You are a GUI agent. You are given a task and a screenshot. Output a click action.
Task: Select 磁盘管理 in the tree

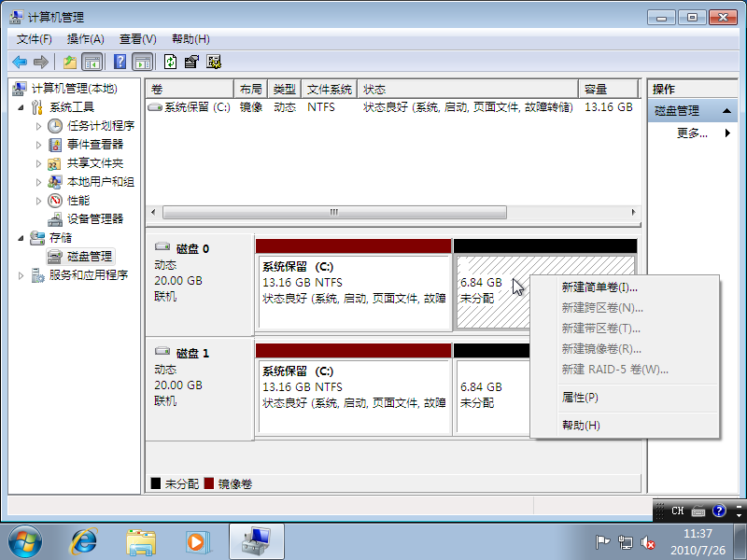point(89,256)
